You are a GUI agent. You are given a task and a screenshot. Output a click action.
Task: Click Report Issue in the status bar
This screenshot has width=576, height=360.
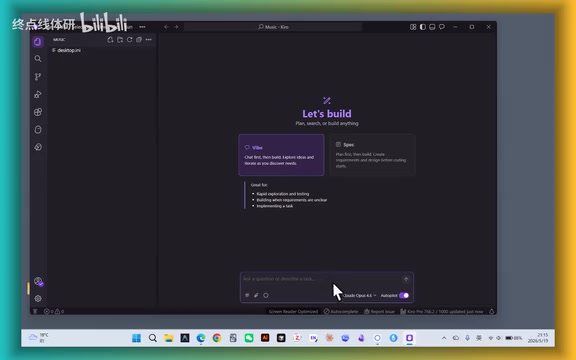point(379,312)
